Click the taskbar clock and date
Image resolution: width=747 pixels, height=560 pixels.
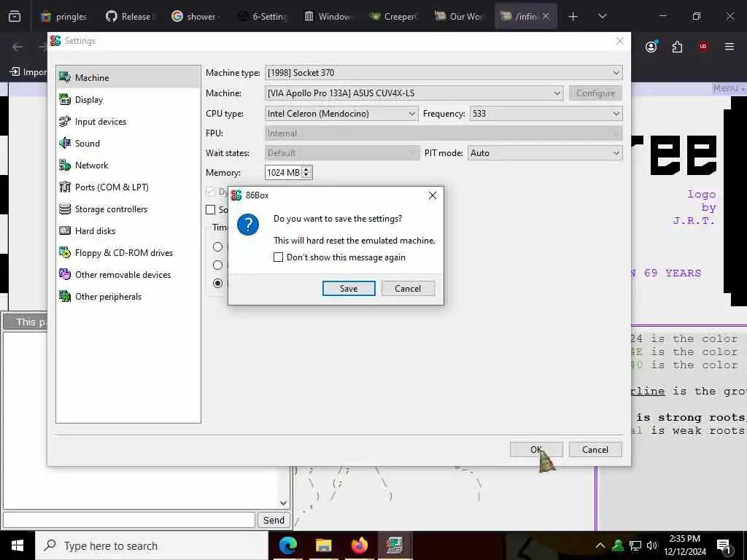click(x=685, y=545)
